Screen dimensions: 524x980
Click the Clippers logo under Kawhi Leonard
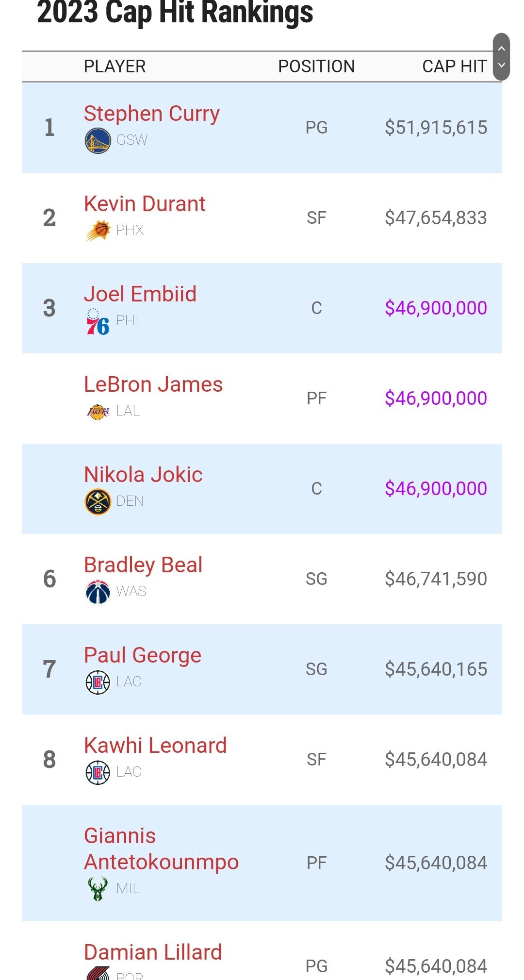click(98, 772)
